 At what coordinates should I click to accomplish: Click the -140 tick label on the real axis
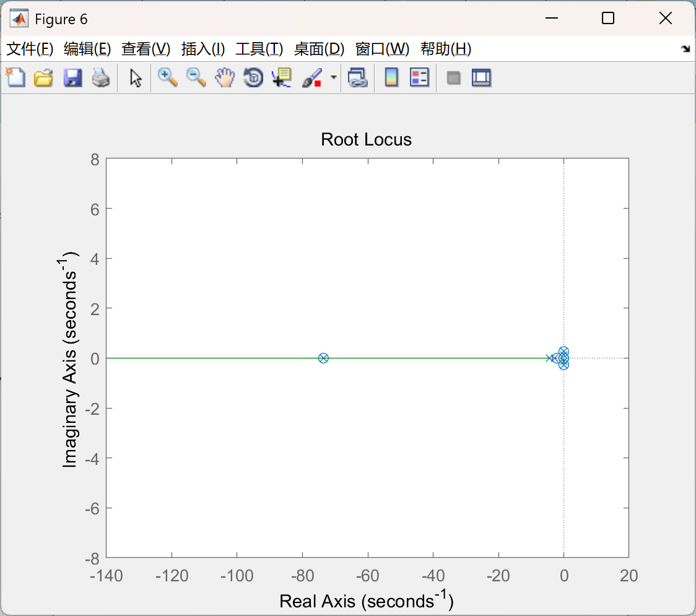click(x=106, y=576)
